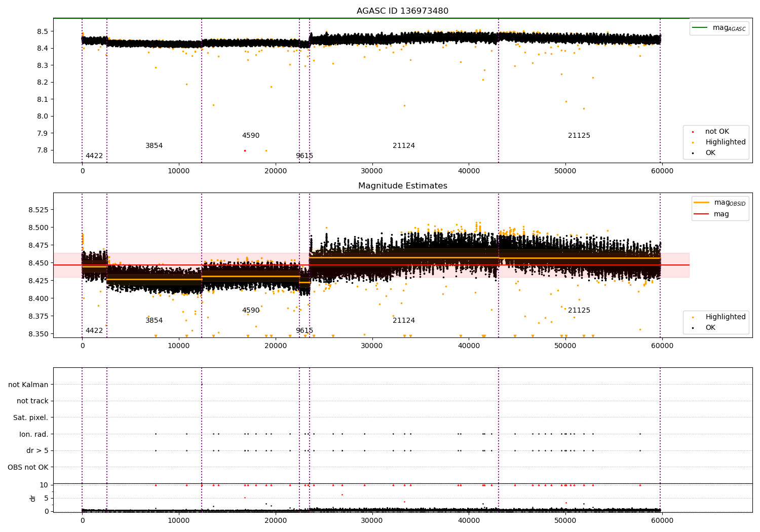
Task: Click the 7.9 y-axis tick label
Action: (x=43, y=133)
